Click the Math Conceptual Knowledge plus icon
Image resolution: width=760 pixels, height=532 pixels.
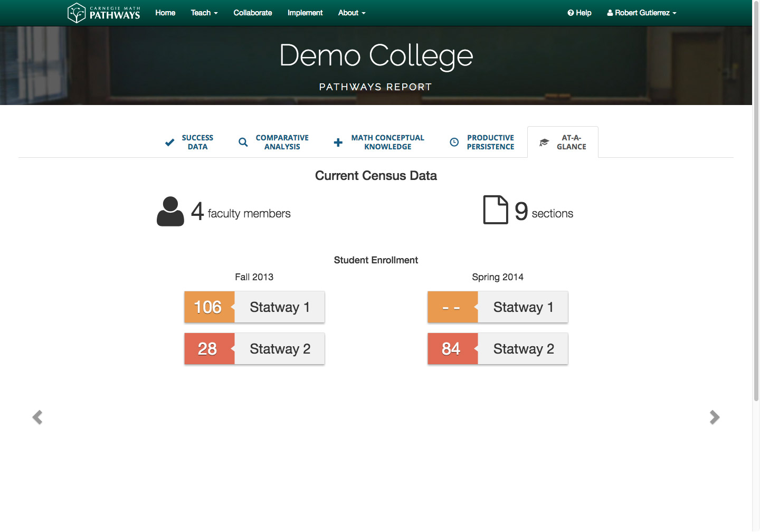click(x=338, y=142)
